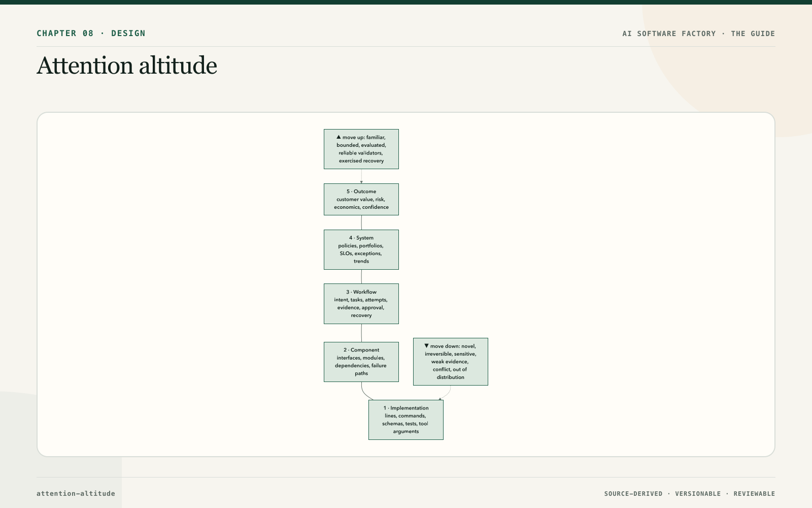Select the "1 · Implementation" diagram node
The image size is (812, 508).
click(x=406, y=420)
